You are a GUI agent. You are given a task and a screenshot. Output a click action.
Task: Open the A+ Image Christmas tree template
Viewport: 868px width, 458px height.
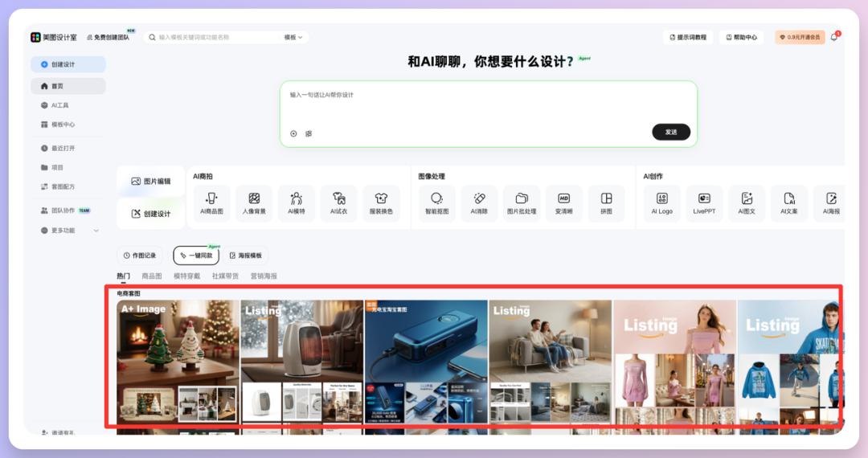point(178,362)
